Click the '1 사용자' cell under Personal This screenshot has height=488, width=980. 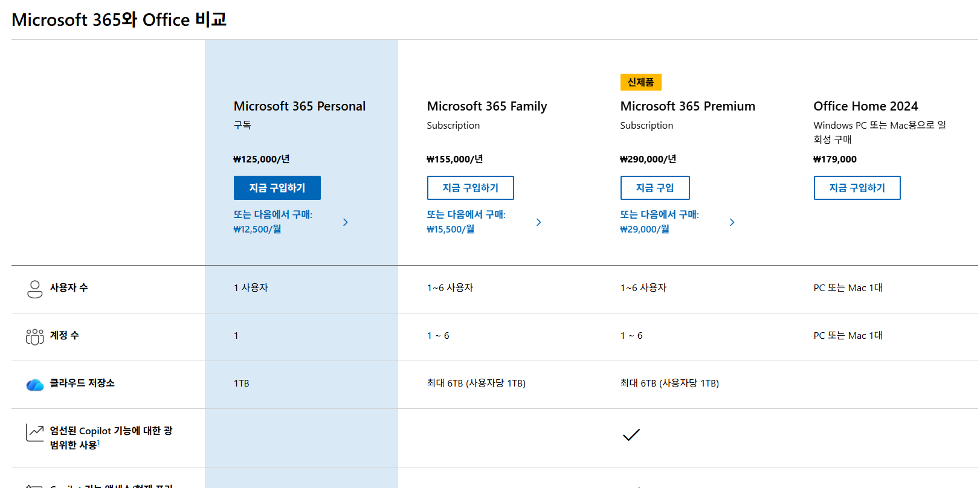coord(251,287)
